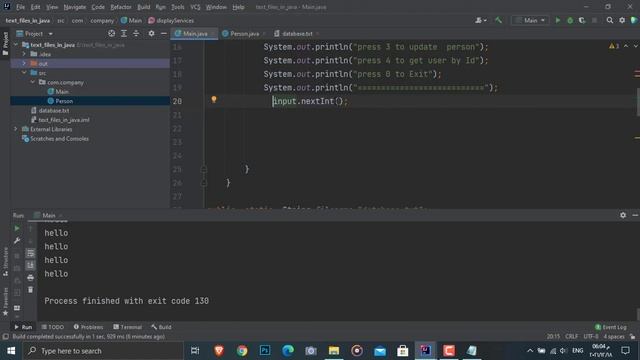Viewport: 640px width, 360px height.
Task: Run Main with coverage icon
Action: [582, 20]
